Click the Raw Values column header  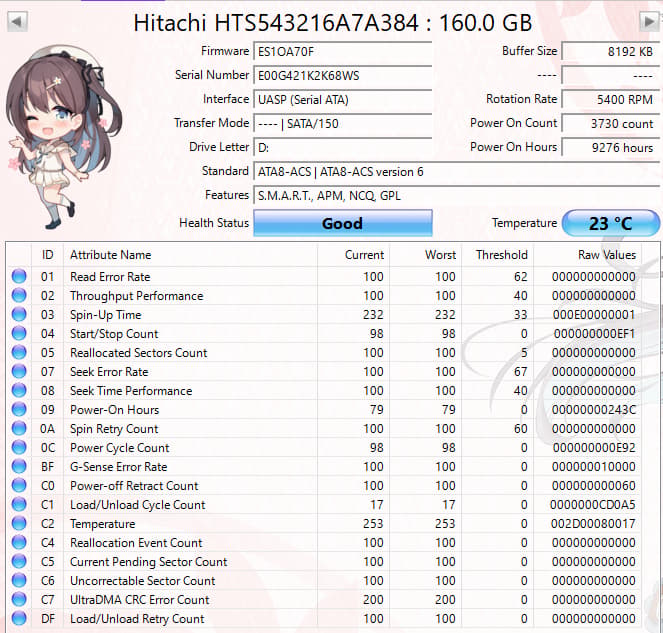588,255
